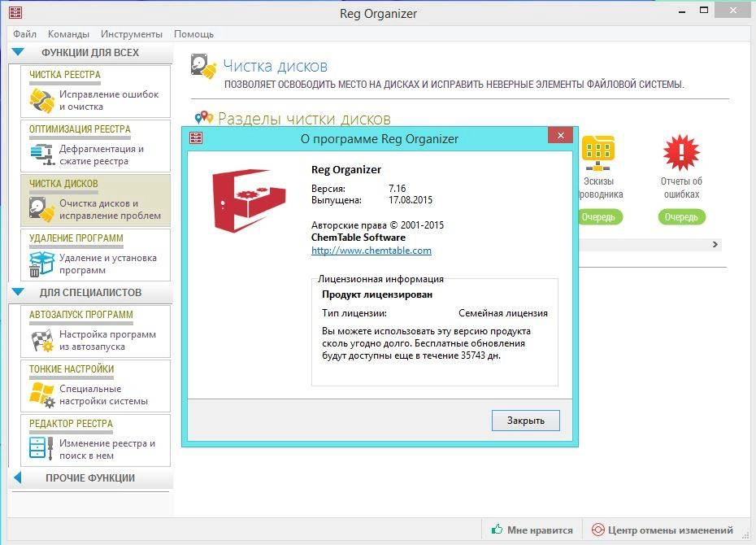Click the Чистка дисков page title

click(x=276, y=66)
